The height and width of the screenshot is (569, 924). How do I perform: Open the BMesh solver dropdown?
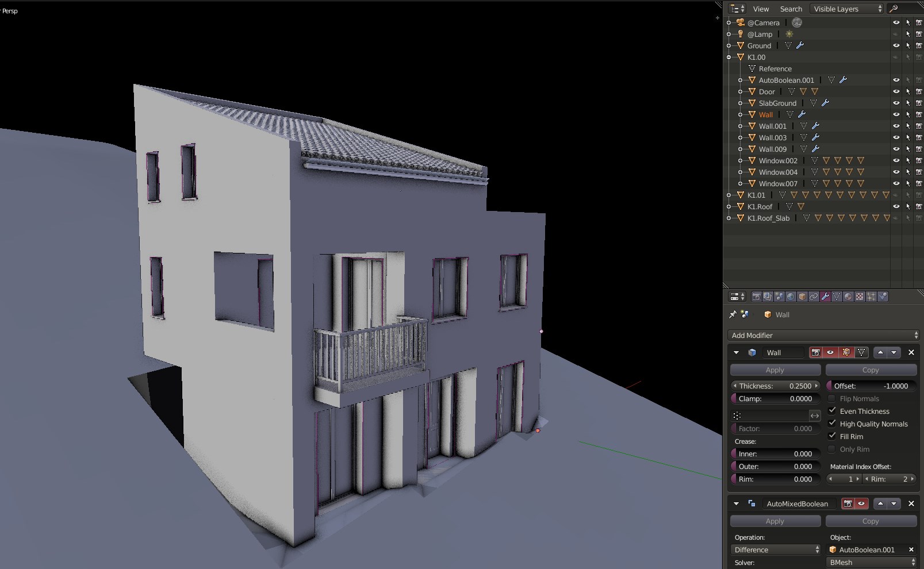pos(871,562)
